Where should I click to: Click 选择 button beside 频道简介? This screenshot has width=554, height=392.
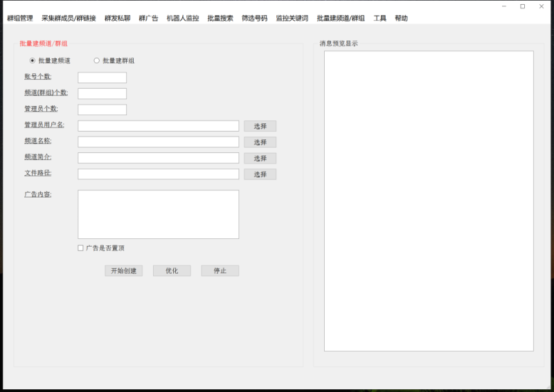click(x=260, y=159)
